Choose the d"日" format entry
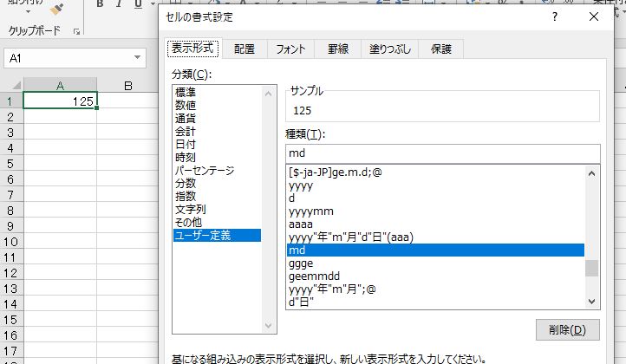This screenshot has height=364, width=626. (x=435, y=302)
